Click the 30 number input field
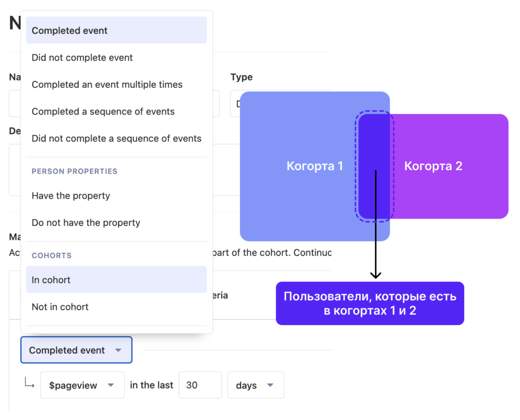520x420 pixels. (x=200, y=385)
